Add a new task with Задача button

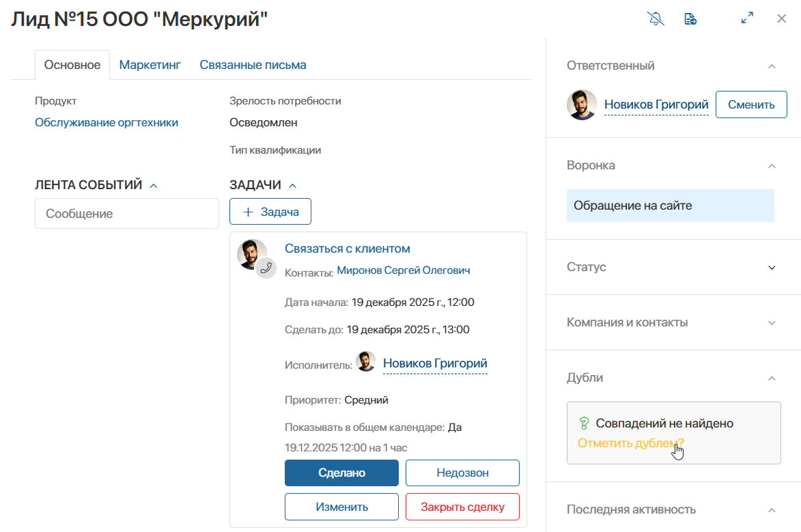(270, 212)
